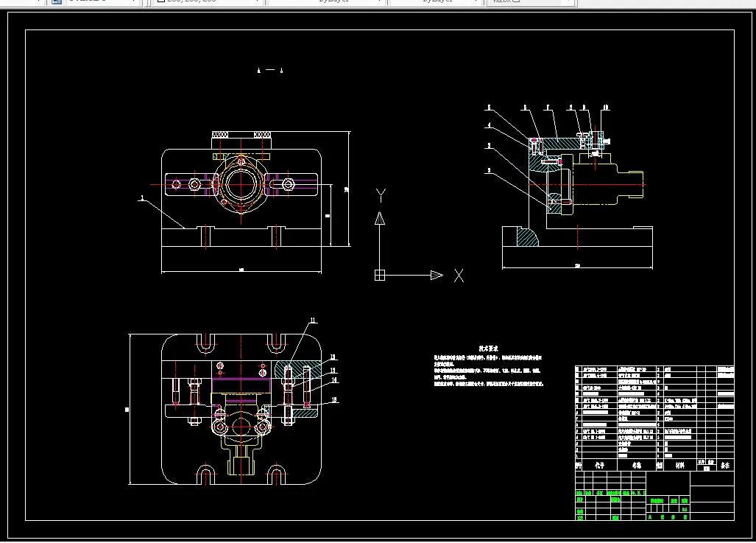The height and width of the screenshot is (543, 756).
Task: Select balloon number 6 in side view
Action: click(x=525, y=108)
